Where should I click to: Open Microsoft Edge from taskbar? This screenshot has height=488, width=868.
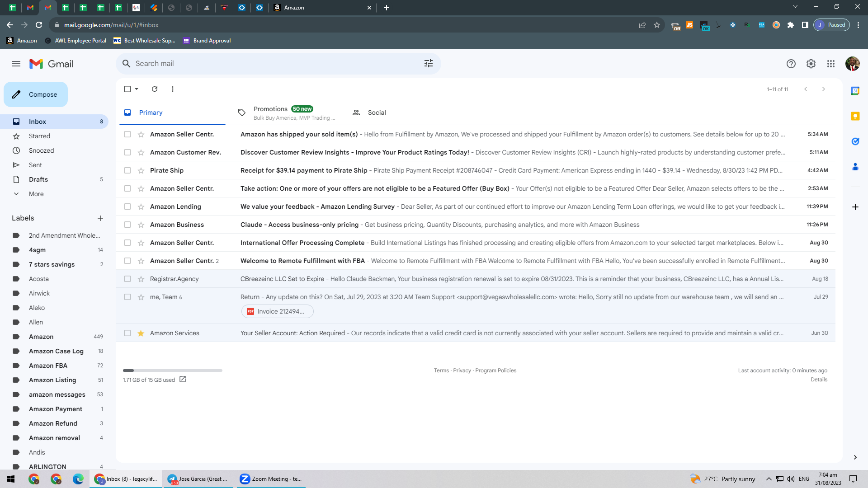point(78,479)
